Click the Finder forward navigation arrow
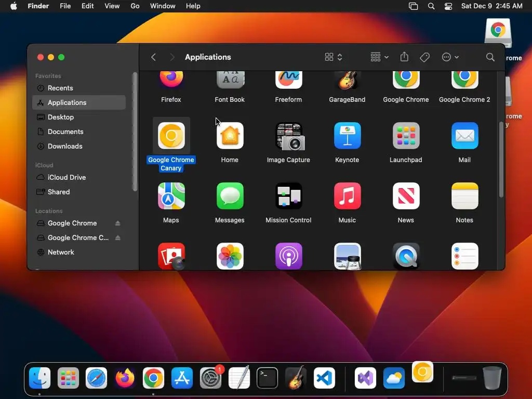Screen dimensions: 532x399 pos(172,57)
